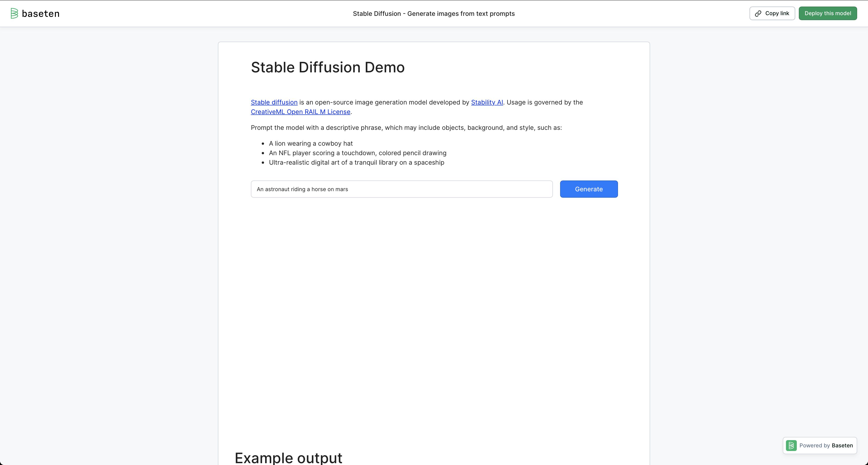The width and height of the screenshot is (868, 465).
Task: Click the 'Prompt the model with' instruction paragraph
Action: coord(406,128)
